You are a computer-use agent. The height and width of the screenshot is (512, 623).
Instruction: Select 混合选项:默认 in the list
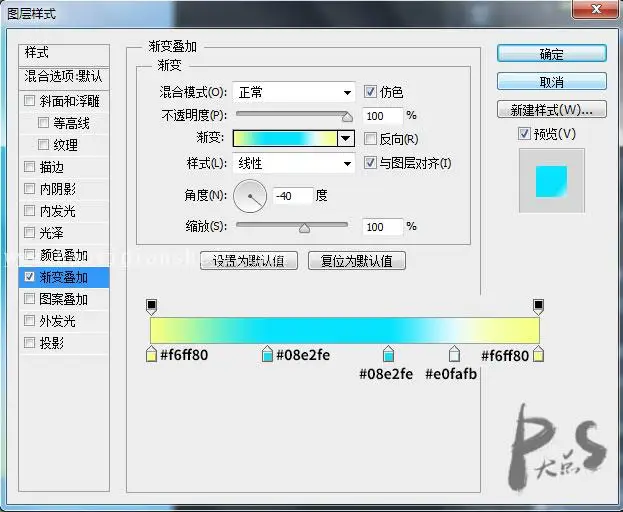(x=64, y=76)
